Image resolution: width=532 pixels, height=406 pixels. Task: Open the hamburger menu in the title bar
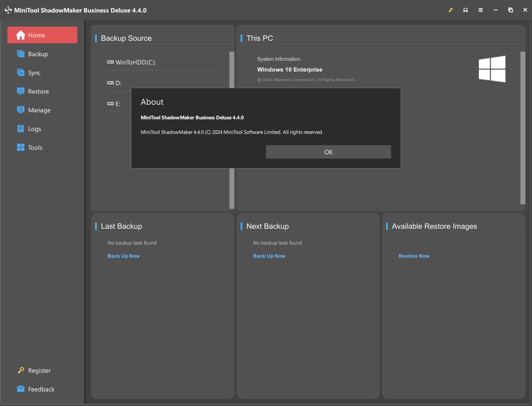point(480,10)
